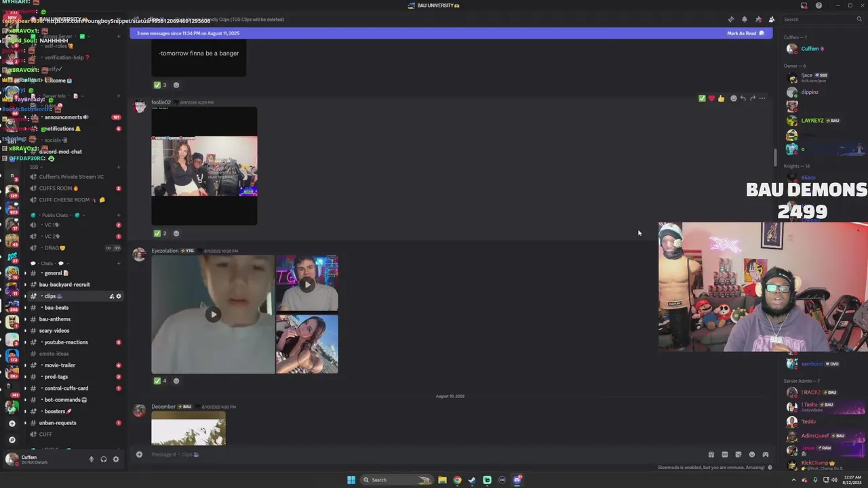Open notification settings bell icon
The width and height of the screenshot is (868, 488).
(x=744, y=20)
